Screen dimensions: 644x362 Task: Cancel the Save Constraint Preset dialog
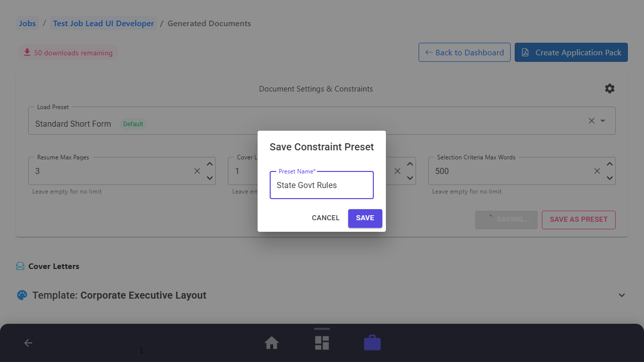326,218
